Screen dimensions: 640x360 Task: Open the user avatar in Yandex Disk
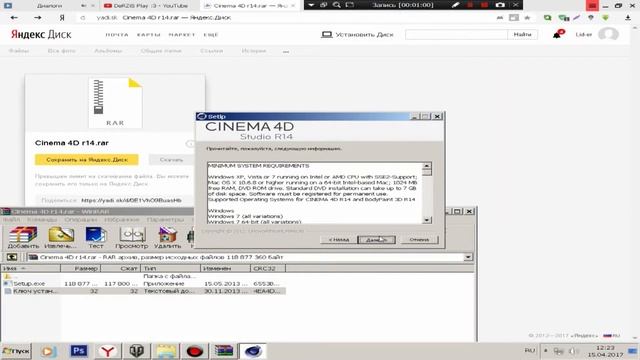pos(608,34)
